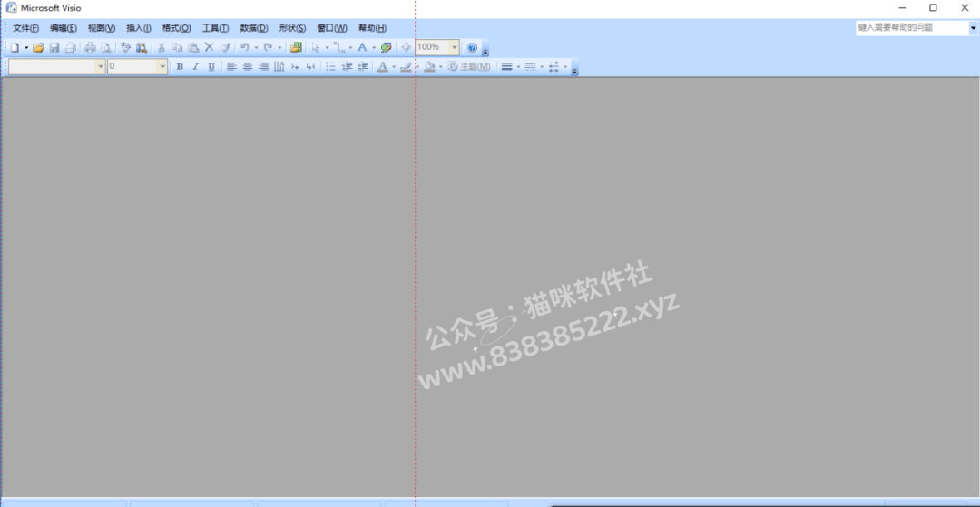
Task: Click the decrease indent icon
Action: (x=347, y=67)
